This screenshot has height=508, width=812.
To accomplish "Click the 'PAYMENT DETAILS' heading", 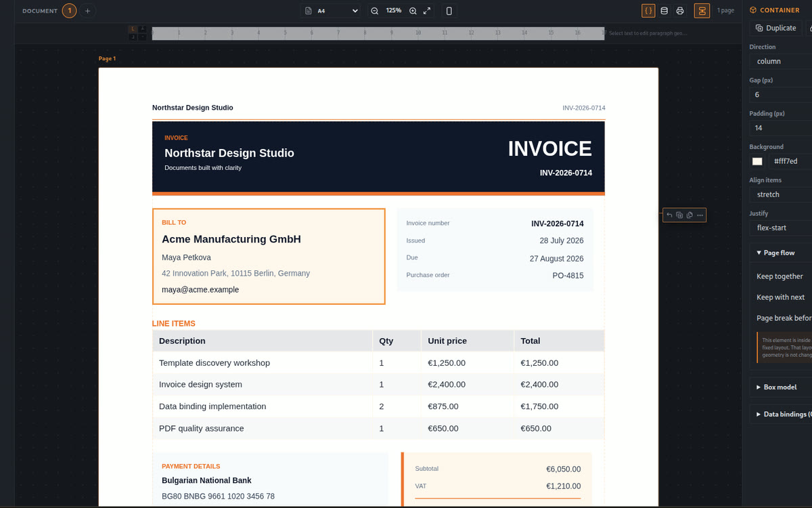I will coord(191,466).
